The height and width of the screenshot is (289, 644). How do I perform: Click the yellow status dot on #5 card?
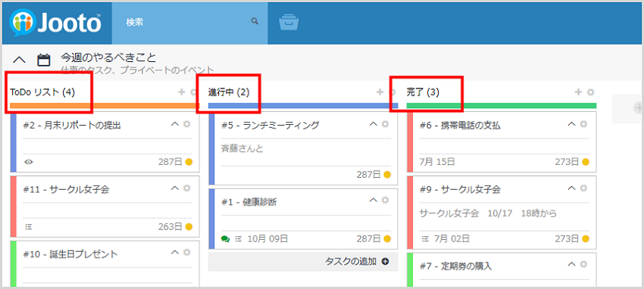[387, 175]
